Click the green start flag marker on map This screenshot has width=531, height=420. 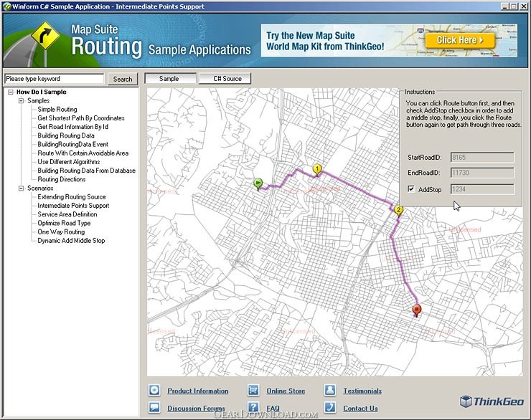258,184
